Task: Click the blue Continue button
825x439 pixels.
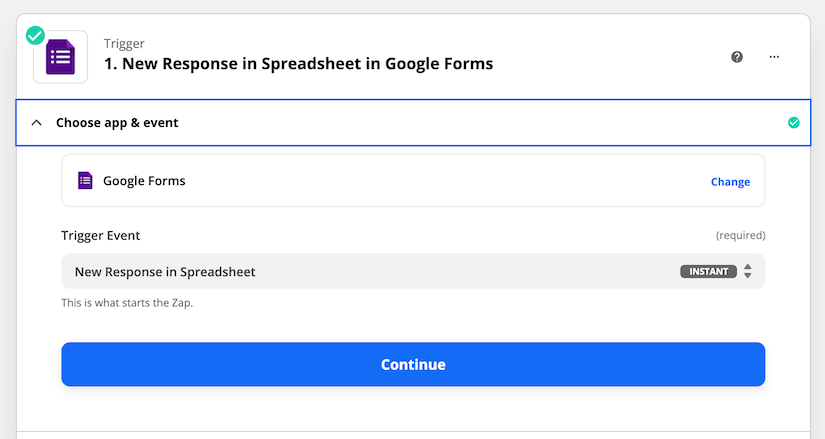Action: pyautogui.click(x=413, y=364)
